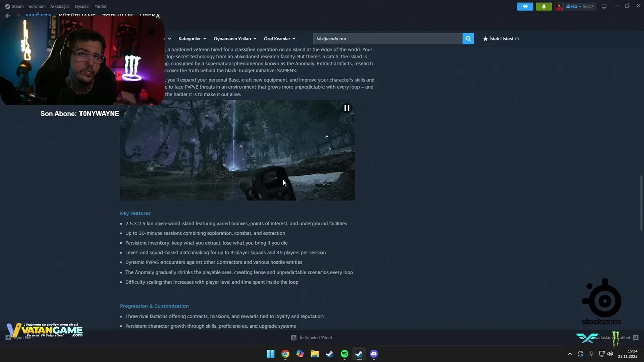The height and width of the screenshot is (362, 644).
Task: Click the microphone tray icon
Action: [591, 354]
